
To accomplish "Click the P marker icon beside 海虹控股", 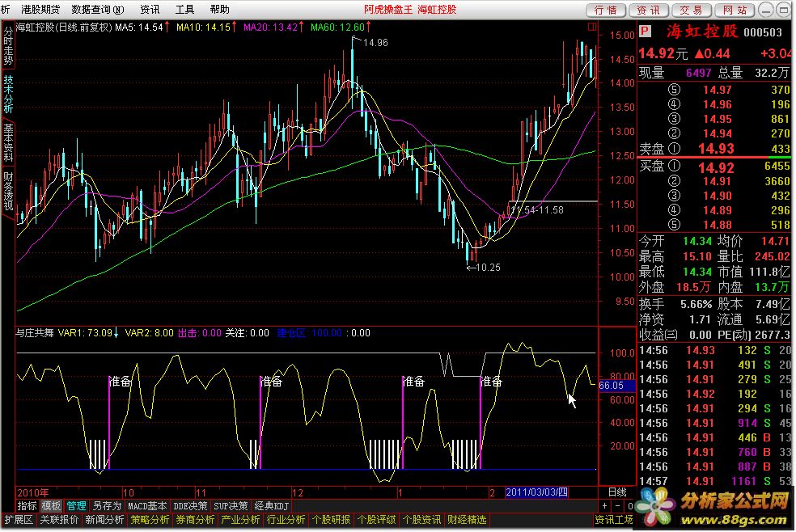I will pyautogui.click(x=646, y=31).
